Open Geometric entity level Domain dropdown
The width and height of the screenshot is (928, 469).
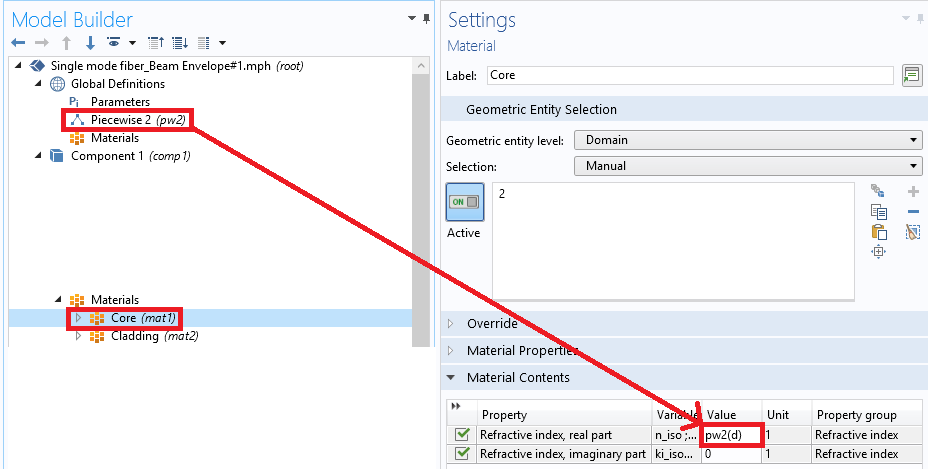tap(747, 140)
